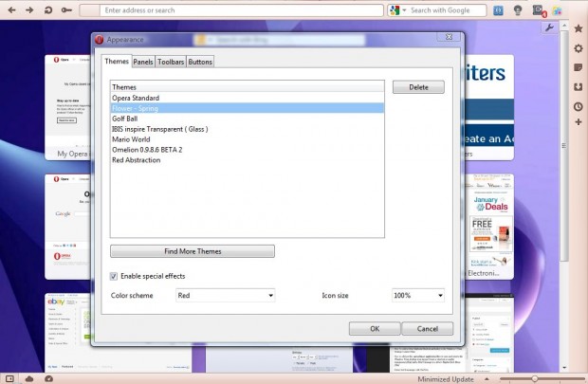The height and width of the screenshot is (384, 588).
Task: Click Find More Themes button
Action: [193, 251]
